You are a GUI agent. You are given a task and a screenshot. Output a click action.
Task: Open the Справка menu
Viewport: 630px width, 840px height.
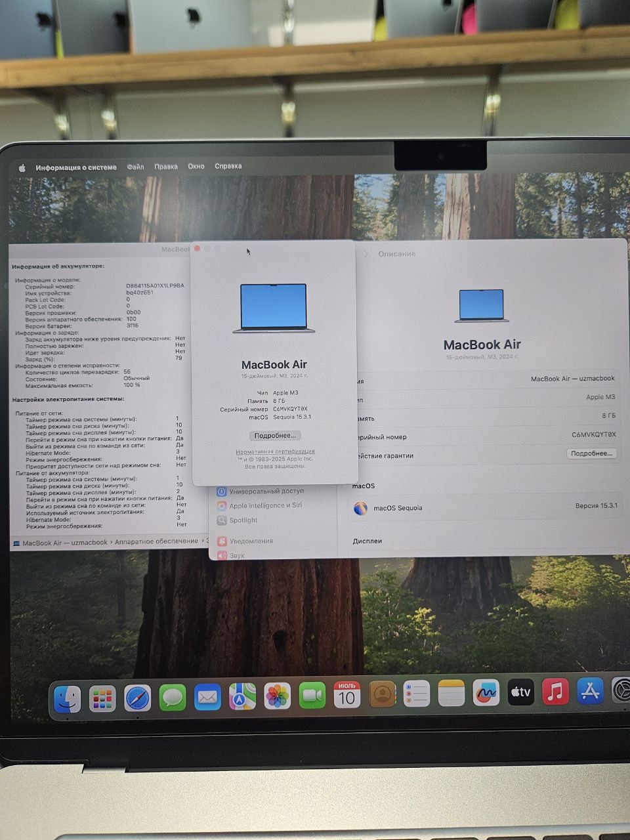coord(228,166)
